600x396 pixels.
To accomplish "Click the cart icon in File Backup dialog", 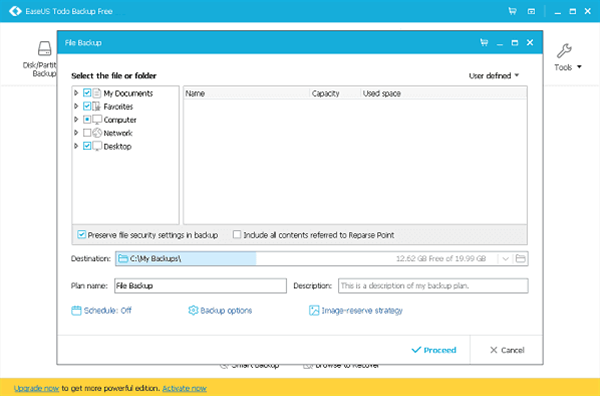I will [484, 42].
